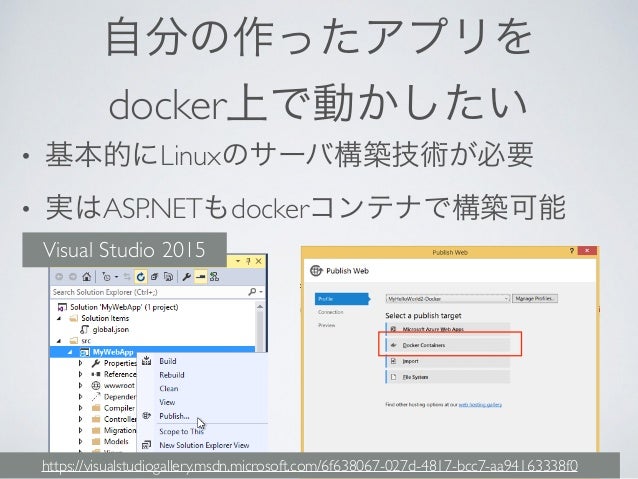This screenshot has height=479, width=638.
Task: Select Import publish target
Action: coord(448,361)
